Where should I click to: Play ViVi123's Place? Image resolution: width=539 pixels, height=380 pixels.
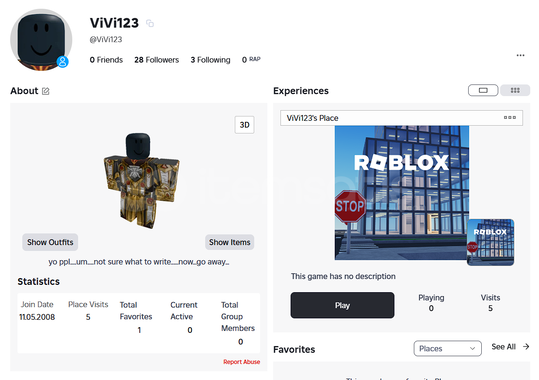pyautogui.click(x=342, y=305)
